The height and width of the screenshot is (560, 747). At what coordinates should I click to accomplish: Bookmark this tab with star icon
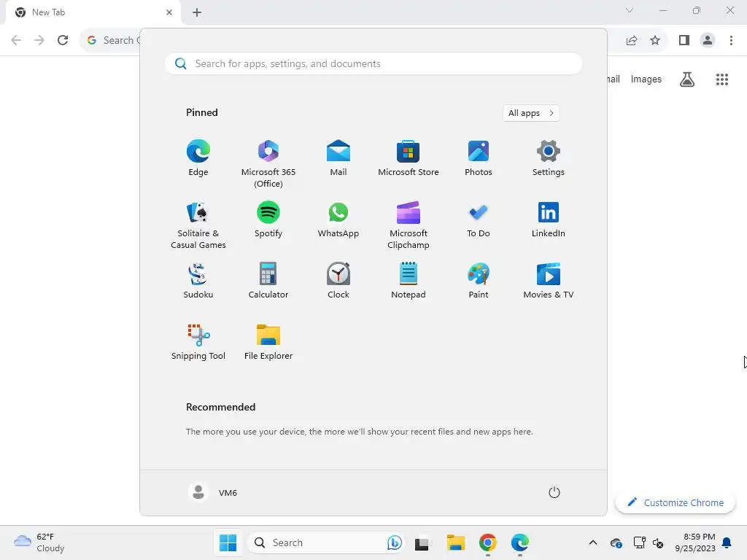(655, 40)
